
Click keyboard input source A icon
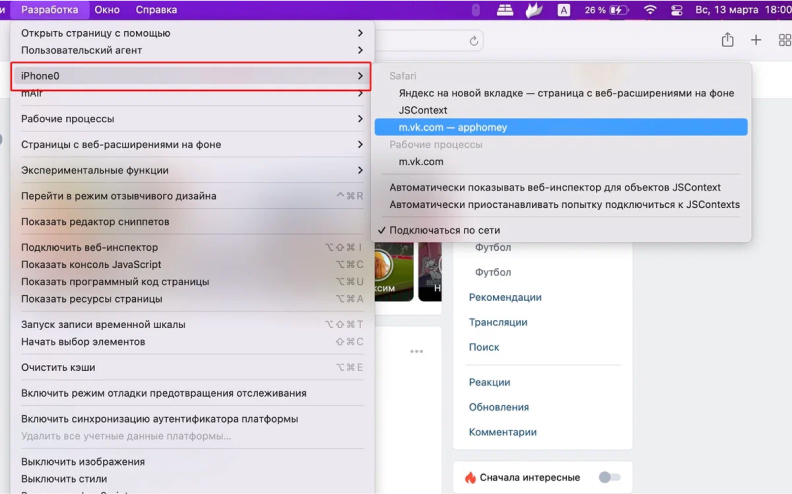[x=564, y=10]
